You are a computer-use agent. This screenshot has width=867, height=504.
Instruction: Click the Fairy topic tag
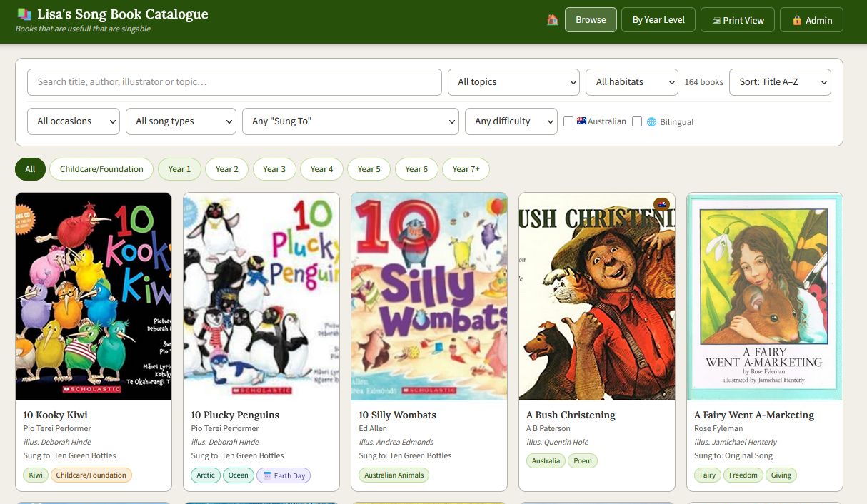point(708,475)
